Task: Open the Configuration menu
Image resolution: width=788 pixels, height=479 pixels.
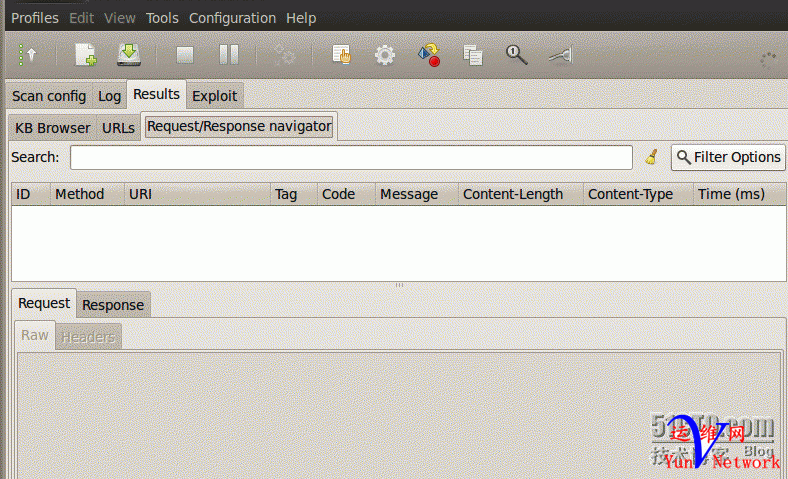Action: pos(232,18)
